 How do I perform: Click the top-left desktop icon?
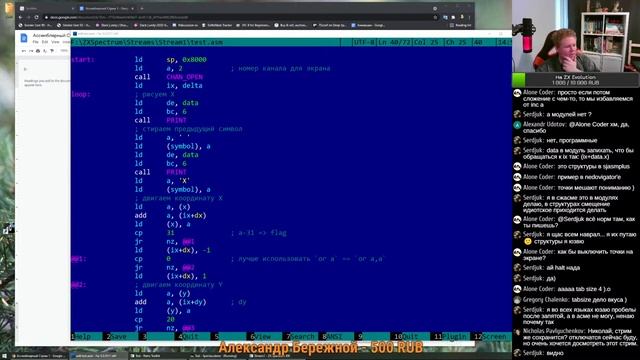[x=9, y=9]
